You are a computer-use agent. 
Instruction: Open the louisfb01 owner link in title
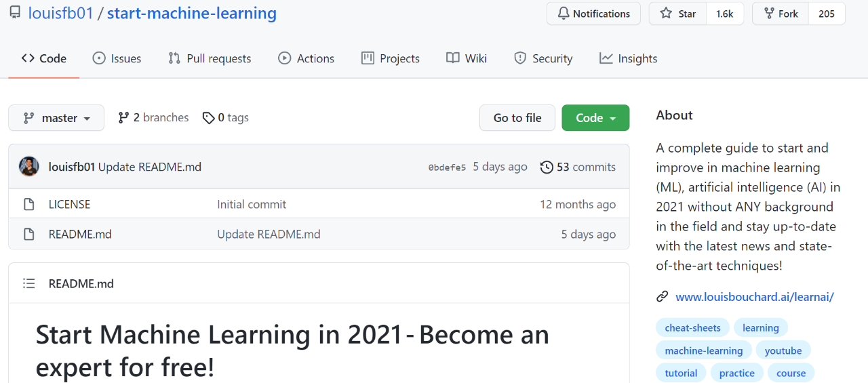pos(60,14)
